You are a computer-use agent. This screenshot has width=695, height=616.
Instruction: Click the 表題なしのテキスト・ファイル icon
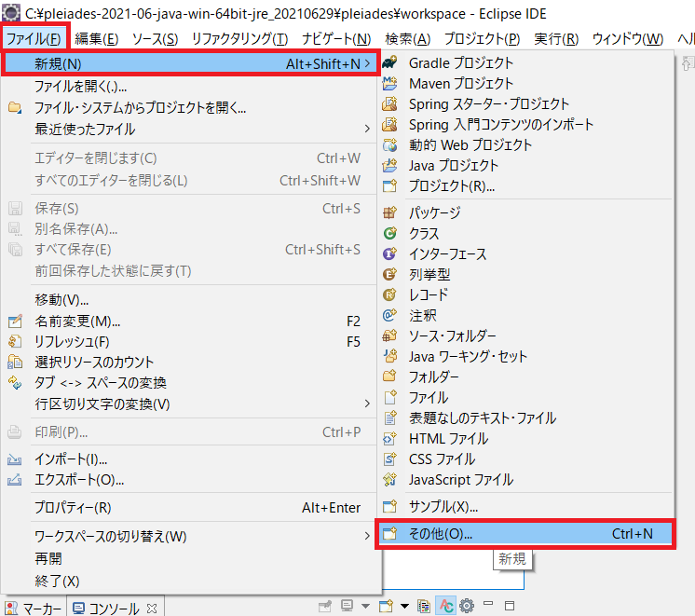(x=389, y=418)
